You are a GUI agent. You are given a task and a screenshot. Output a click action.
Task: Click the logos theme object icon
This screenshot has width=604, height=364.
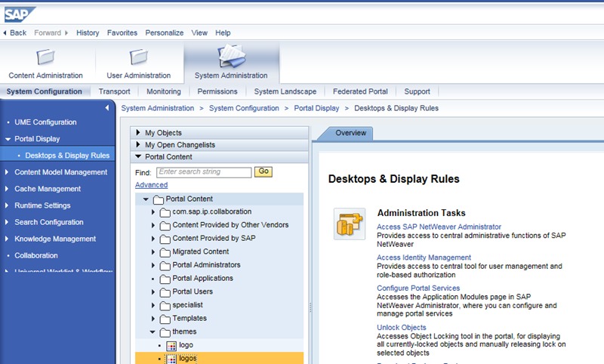pos(171,359)
